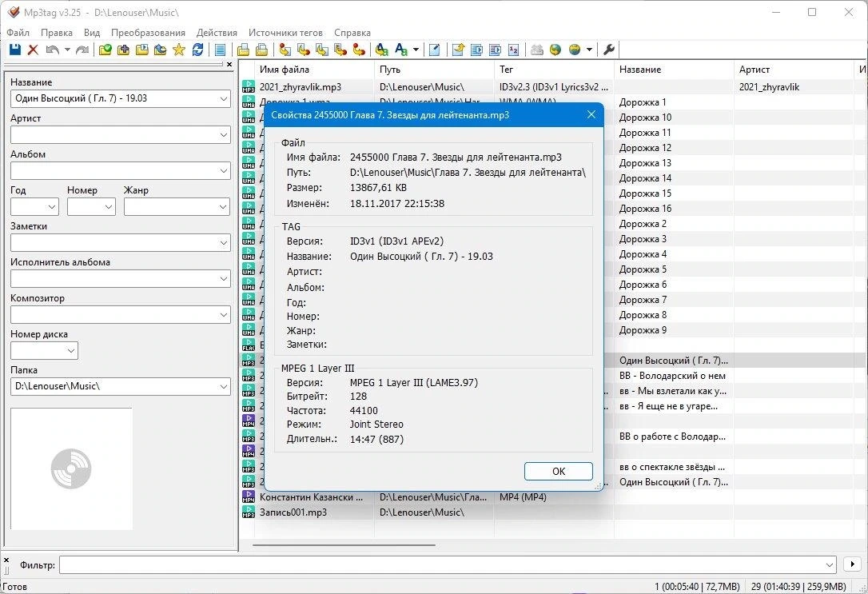Remove tag using the red X icon
This screenshot has height=594, width=868.
click(x=34, y=50)
